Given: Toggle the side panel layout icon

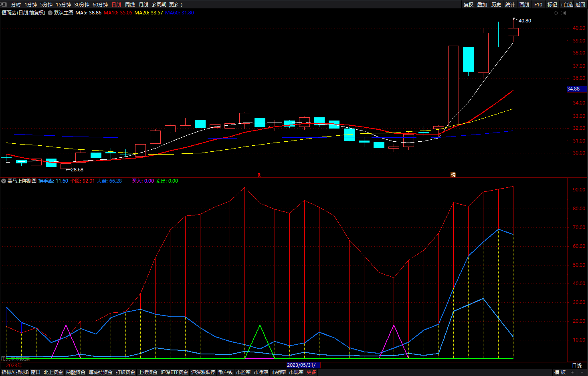Looking at the screenshot, I should [x=563, y=13].
